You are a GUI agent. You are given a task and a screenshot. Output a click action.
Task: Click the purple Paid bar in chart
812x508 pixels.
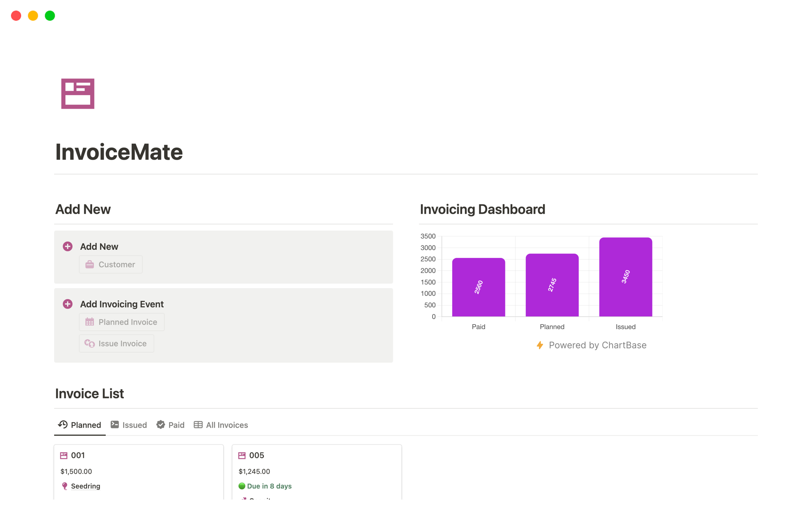coord(478,287)
